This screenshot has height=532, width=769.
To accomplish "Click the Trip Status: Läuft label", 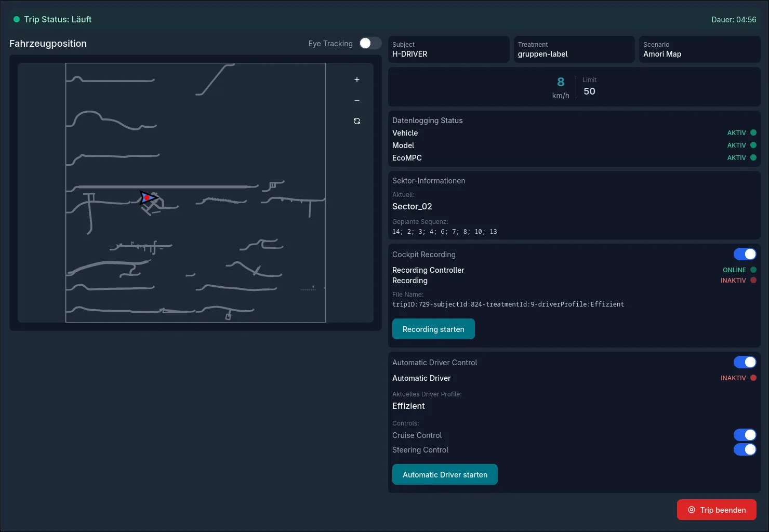I will pos(58,19).
